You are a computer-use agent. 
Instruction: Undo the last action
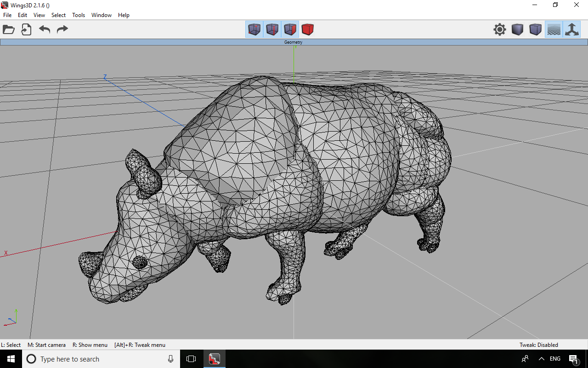44,29
